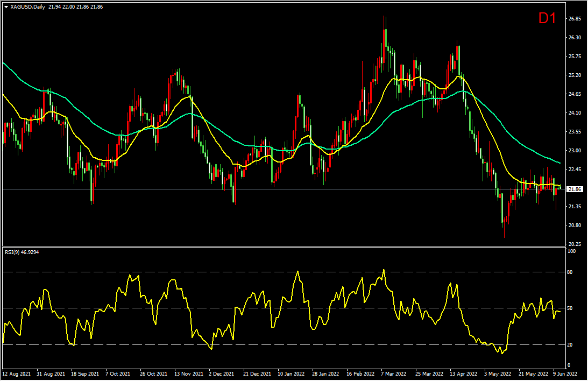Click the 26.85 price scale label
Viewport: 588px width, 381px height.
pyautogui.click(x=575, y=18)
